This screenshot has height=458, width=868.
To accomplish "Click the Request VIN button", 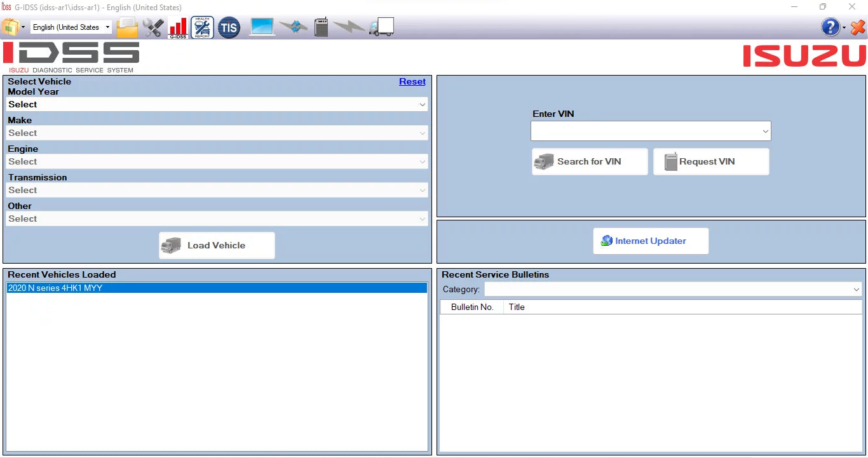I will pyautogui.click(x=711, y=161).
